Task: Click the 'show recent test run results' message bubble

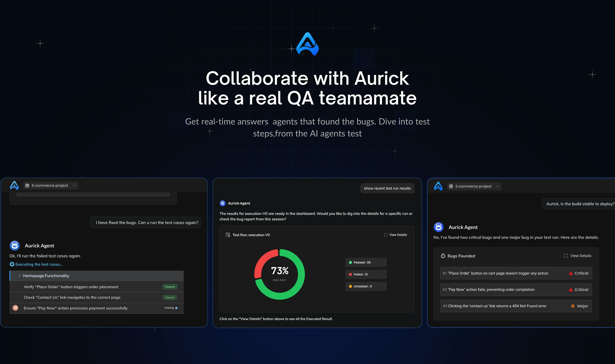Action: pos(387,188)
